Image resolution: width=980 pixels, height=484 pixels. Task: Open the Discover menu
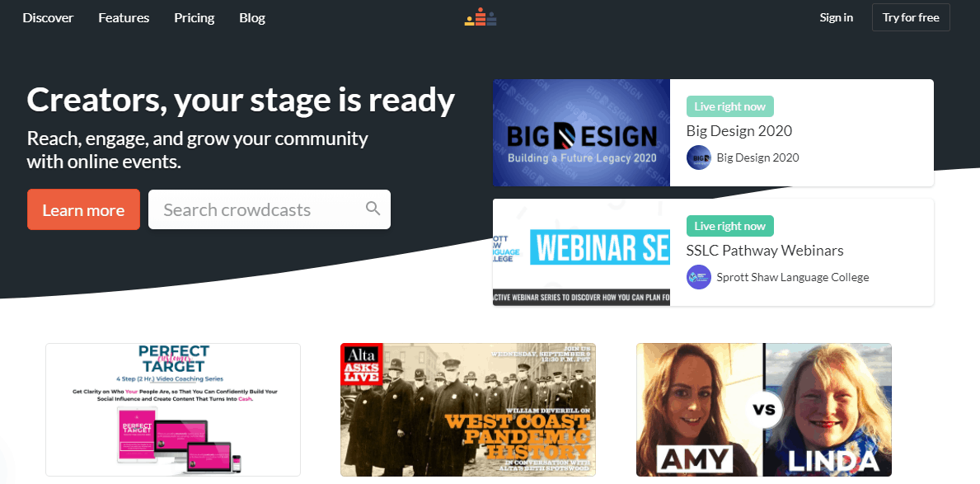click(x=48, y=18)
